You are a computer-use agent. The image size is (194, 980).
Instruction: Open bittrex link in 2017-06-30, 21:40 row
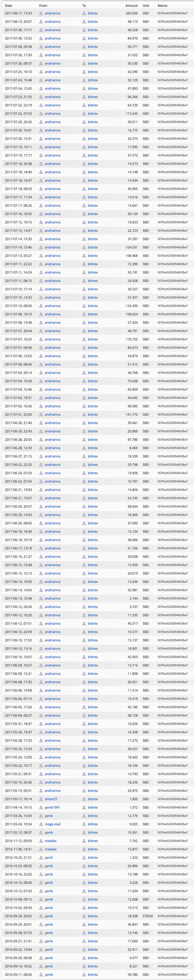(93, 423)
